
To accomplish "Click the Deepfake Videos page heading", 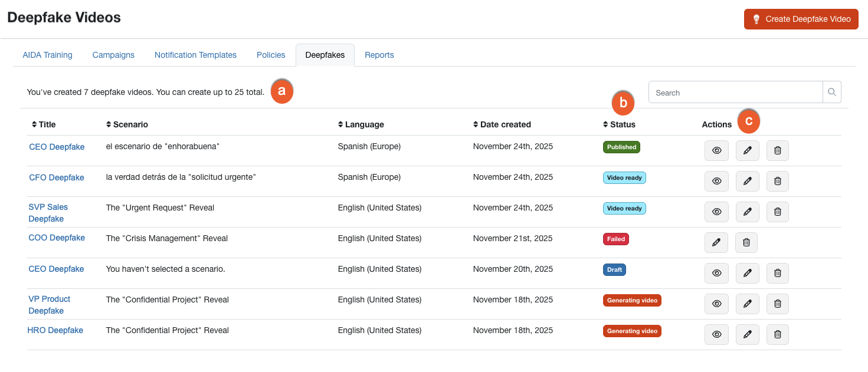I will [64, 18].
